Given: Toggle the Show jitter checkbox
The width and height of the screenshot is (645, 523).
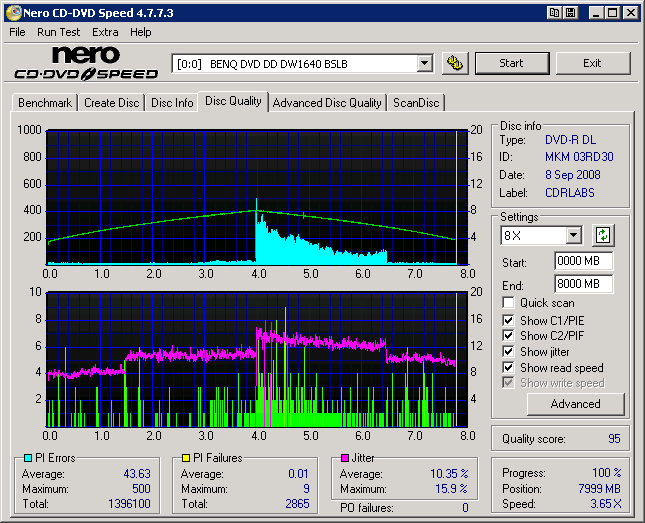Looking at the screenshot, I should [x=509, y=352].
